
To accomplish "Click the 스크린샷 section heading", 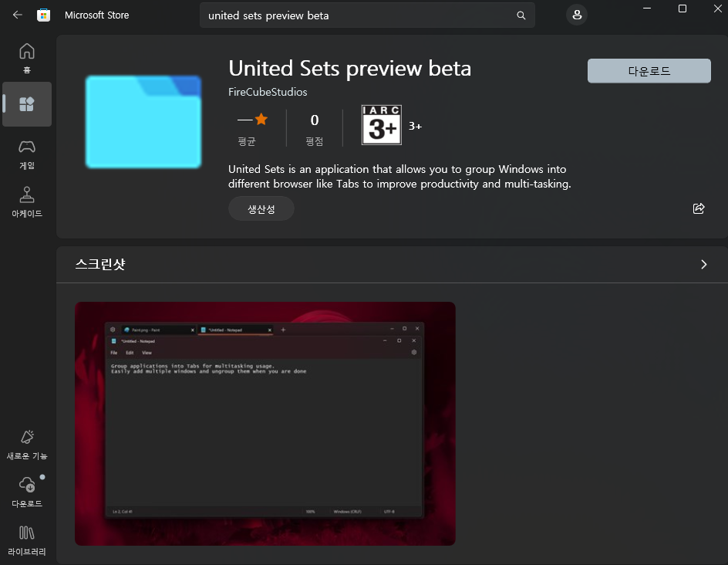I will point(100,264).
